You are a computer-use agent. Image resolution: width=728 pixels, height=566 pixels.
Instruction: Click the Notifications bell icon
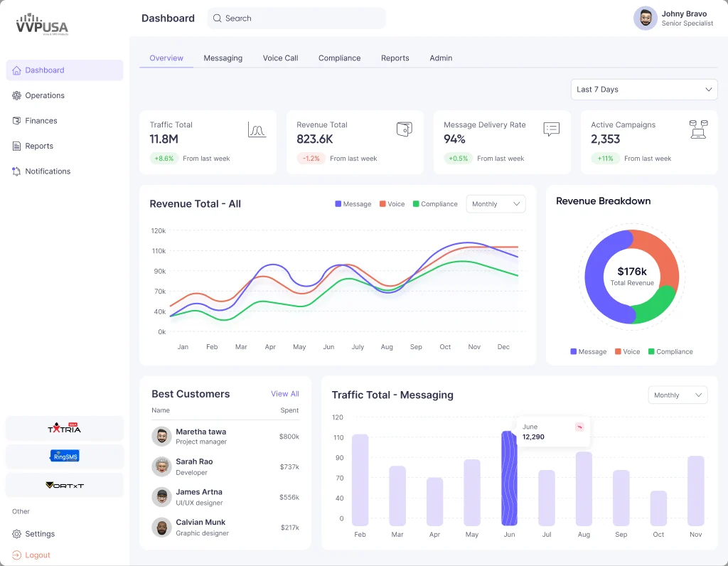[x=17, y=171]
